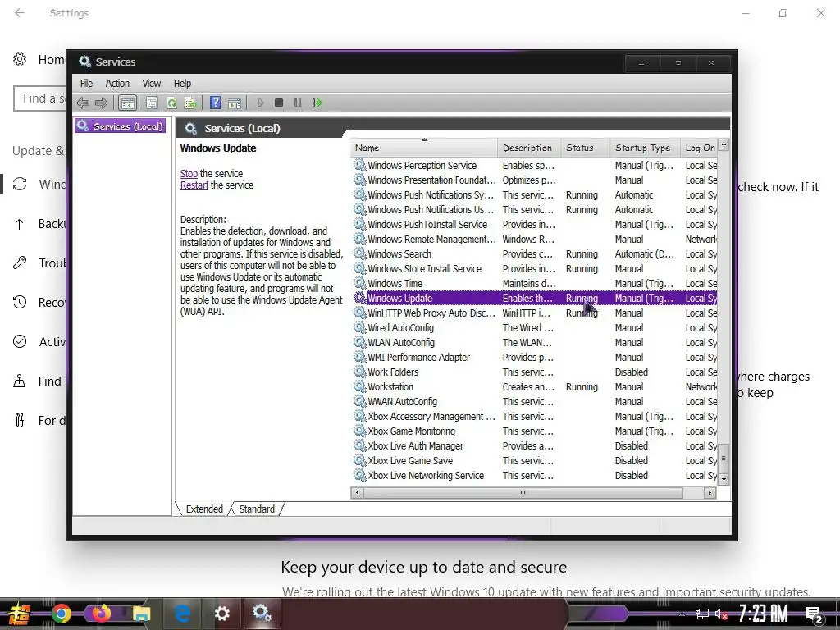Select the Windows Search service row
Screen dimensions: 840x630
pos(535,254)
